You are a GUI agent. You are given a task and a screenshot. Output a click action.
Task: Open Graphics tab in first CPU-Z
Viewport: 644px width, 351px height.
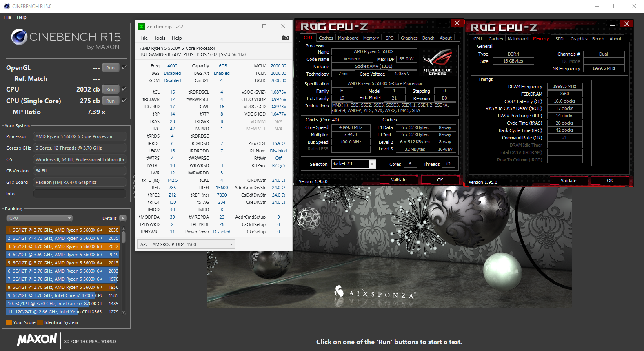(x=409, y=38)
